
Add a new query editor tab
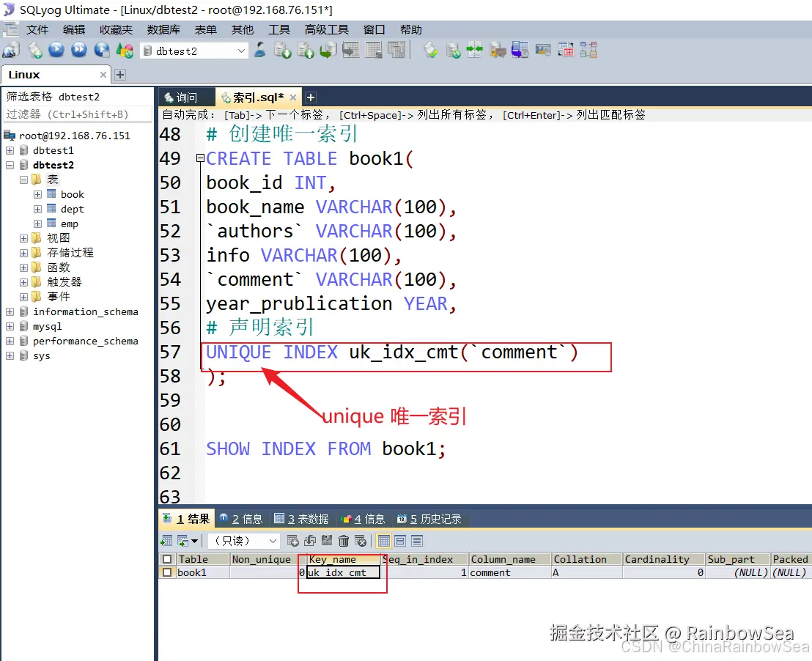point(311,97)
